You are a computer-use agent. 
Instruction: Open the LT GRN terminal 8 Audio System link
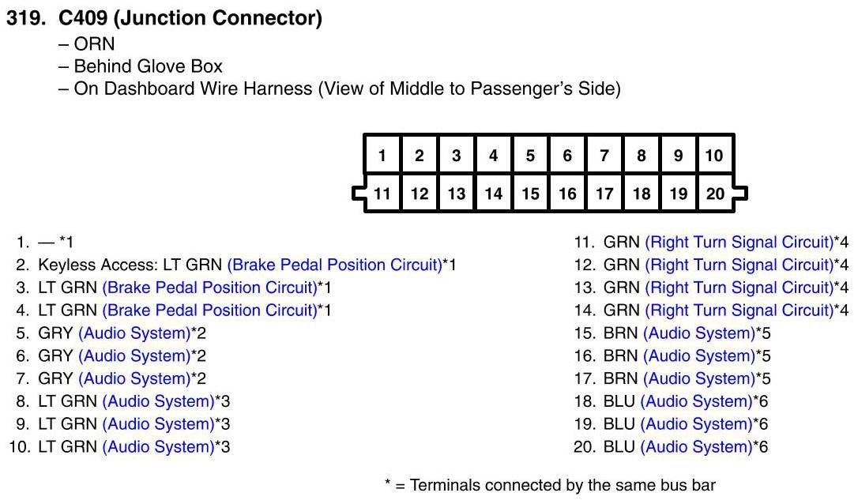point(158,401)
